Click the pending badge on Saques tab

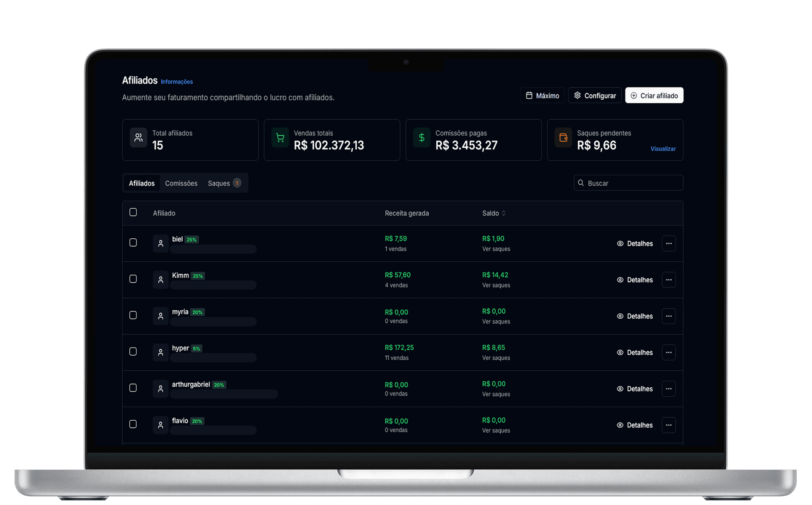(x=237, y=183)
